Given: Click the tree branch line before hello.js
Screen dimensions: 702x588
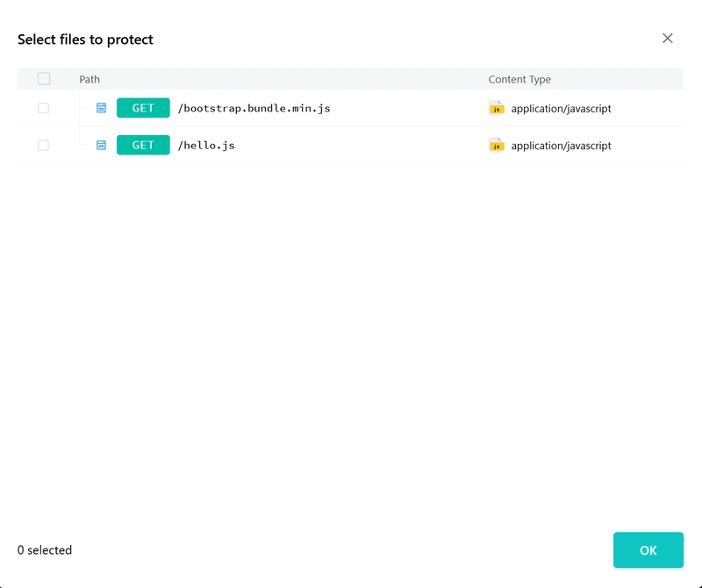Looking at the screenshot, I should (x=84, y=140).
